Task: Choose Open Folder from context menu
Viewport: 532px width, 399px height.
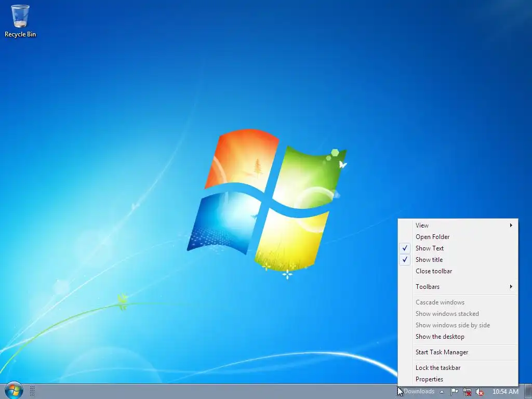Action: pyautogui.click(x=458, y=237)
